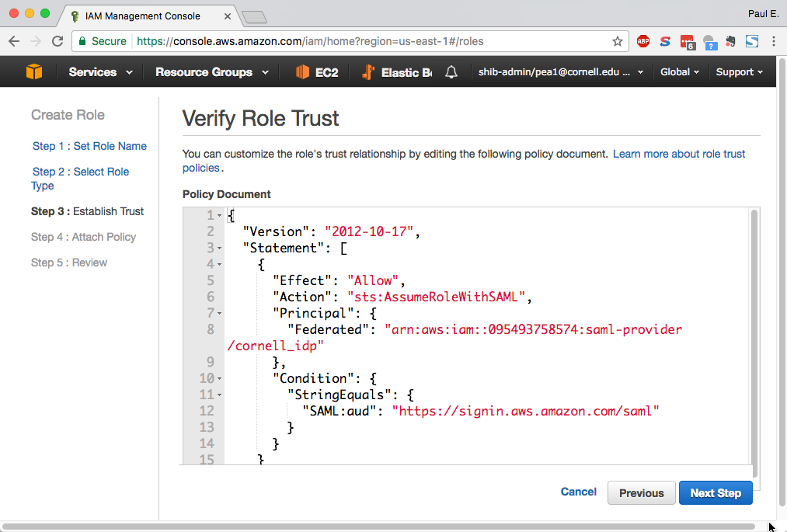This screenshot has width=787, height=532.
Task: Go to Step 1 : Set Role Name
Action: coord(89,146)
